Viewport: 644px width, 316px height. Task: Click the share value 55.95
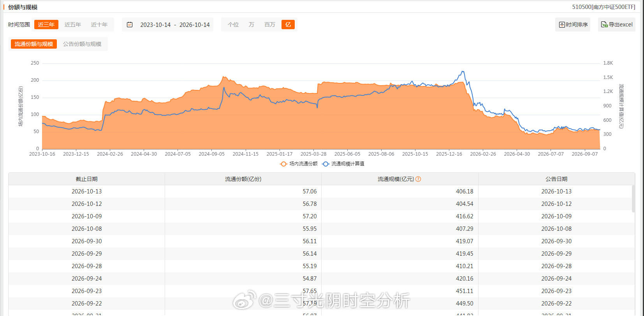point(310,229)
